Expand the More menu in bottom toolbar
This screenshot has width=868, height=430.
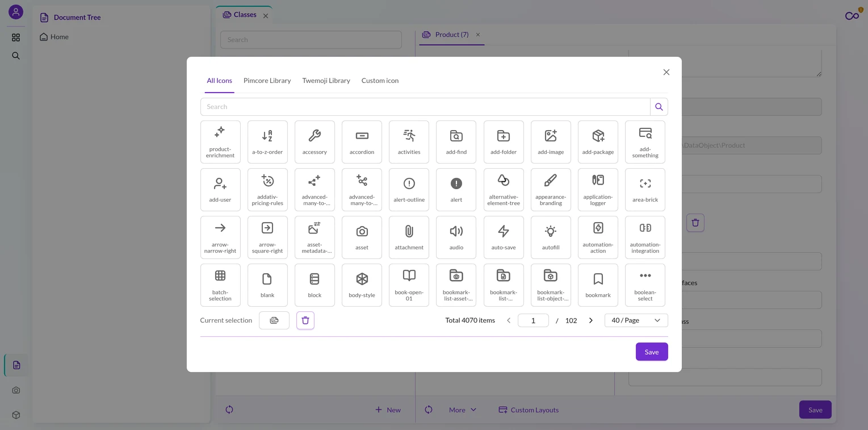pos(462,410)
